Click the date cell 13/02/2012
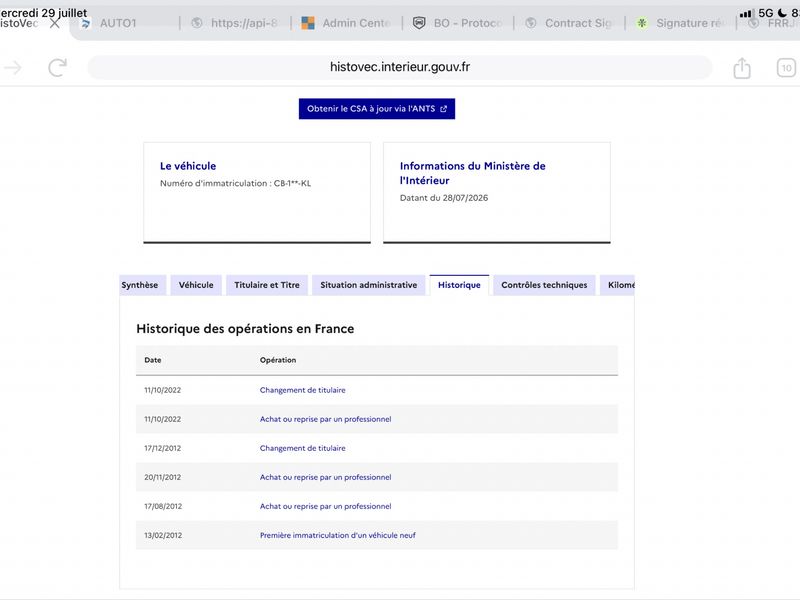The width and height of the screenshot is (800, 600). click(x=163, y=535)
